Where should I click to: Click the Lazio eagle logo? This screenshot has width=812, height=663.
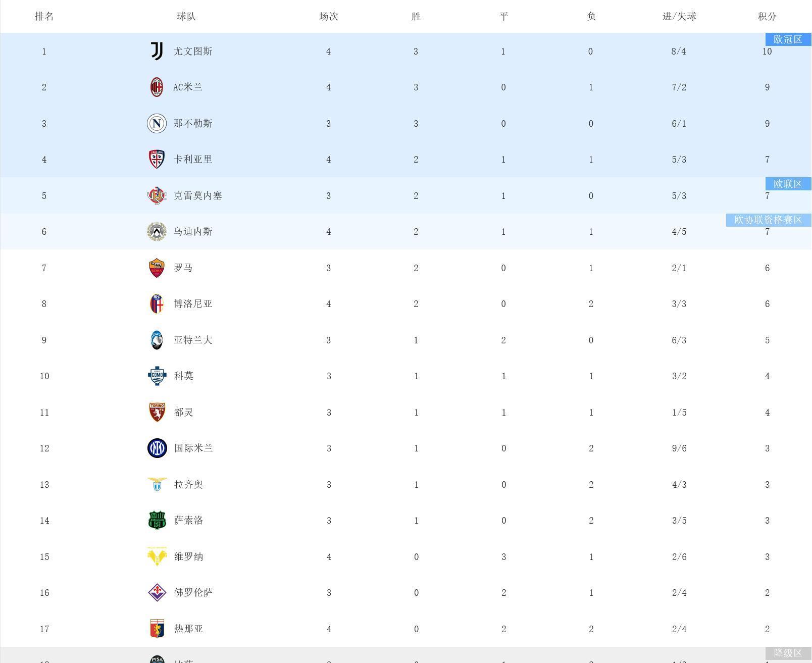tap(157, 484)
